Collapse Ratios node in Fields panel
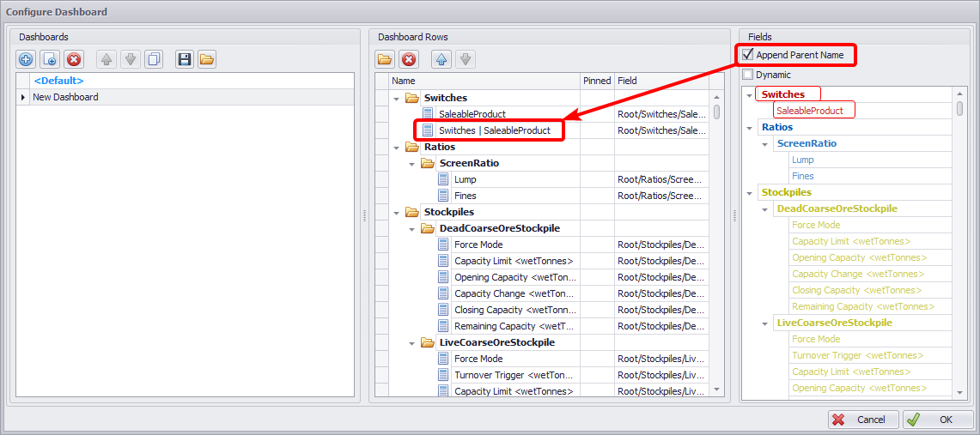This screenshot has height=435, width=980. tap(750, 127)
